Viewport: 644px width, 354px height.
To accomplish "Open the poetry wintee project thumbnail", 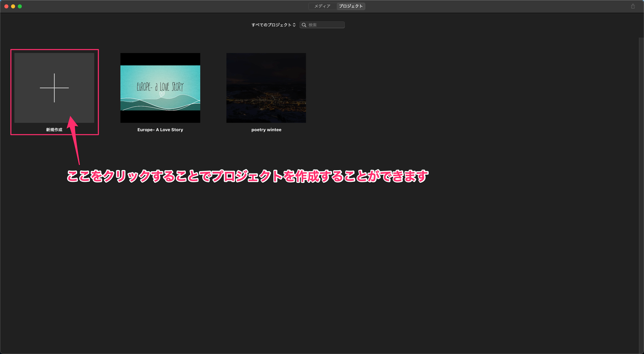I will (x=266, y=88).
